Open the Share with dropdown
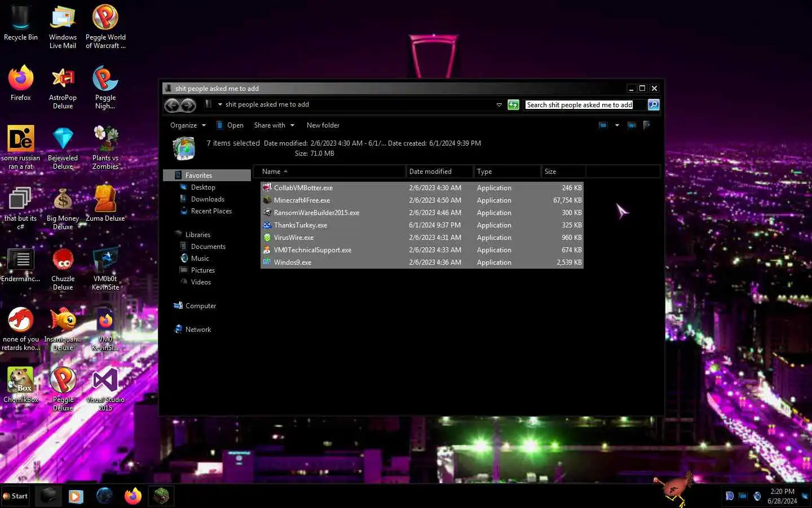 pos(274,125)
